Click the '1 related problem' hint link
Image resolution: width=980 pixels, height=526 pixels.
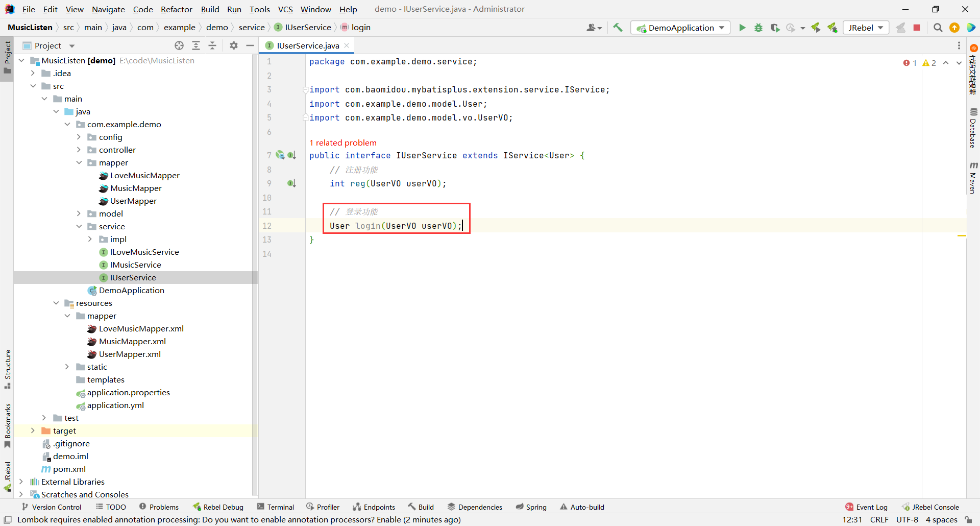(343, 142)
